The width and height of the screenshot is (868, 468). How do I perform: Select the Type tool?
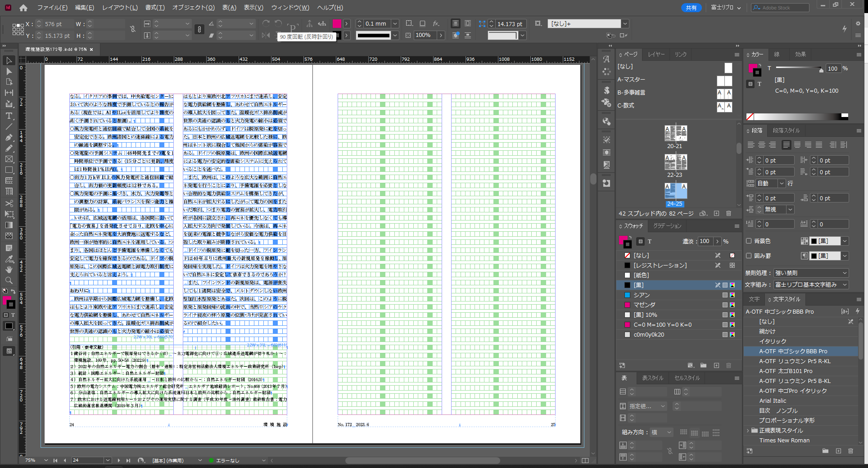click(x=9, y=116)
